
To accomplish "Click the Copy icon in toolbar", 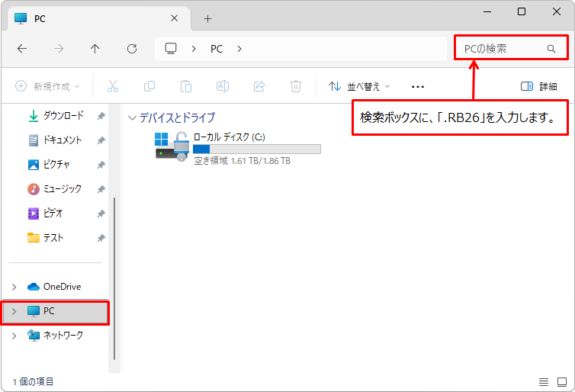I will [x=149, y=86].
